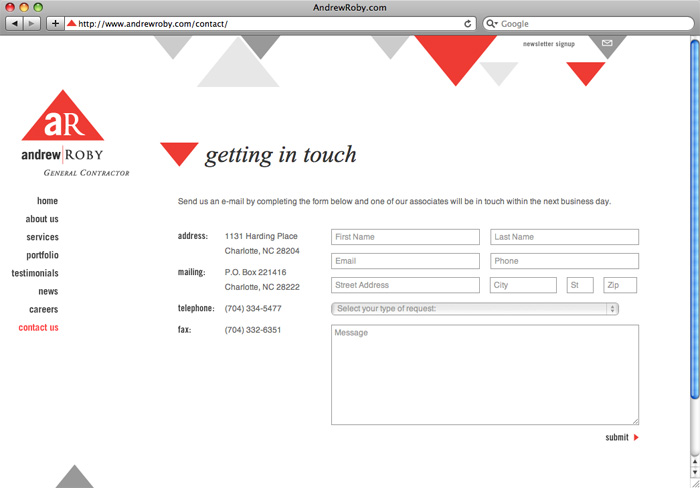Click the reload page icon in address bar
Image resolution: width=700 pixels, height=488 pixels.
coord(468,23)
